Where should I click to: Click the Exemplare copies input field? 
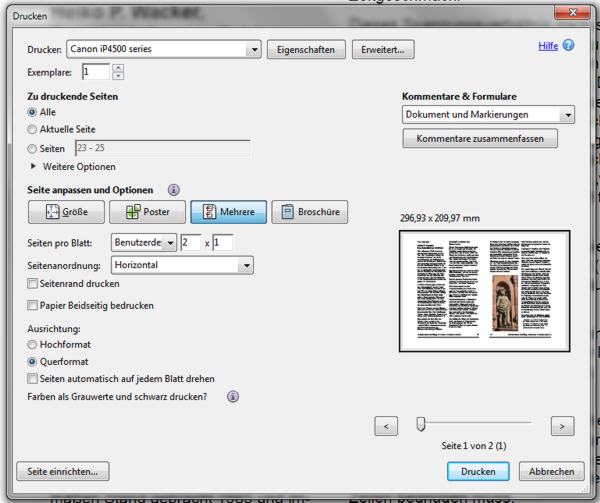pyautogui.click(x=96, y=72)
